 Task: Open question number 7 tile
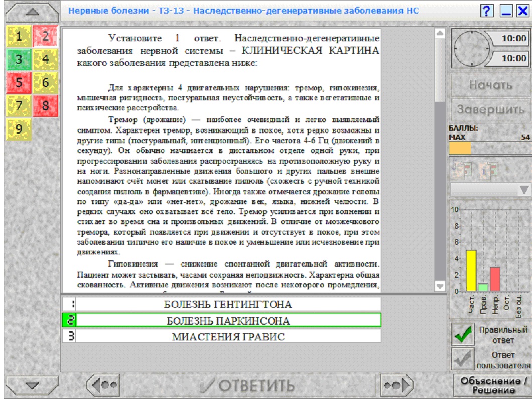[x=19, y=106]
